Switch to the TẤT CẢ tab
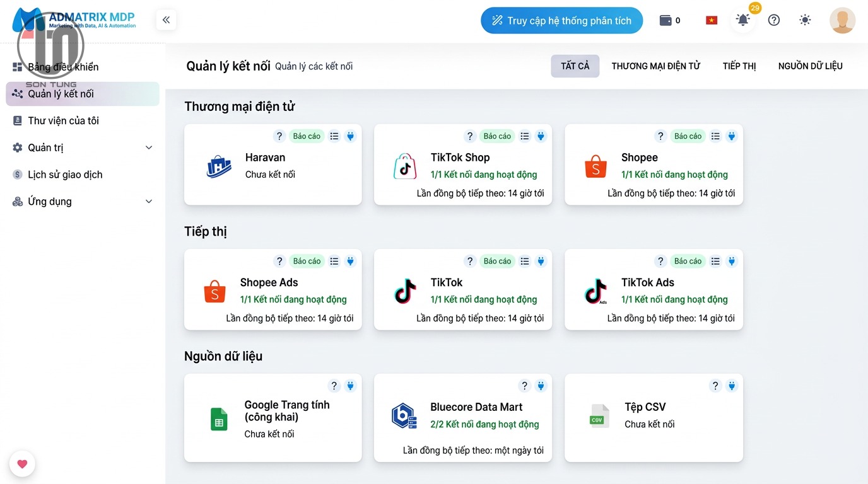 point(575,66)
